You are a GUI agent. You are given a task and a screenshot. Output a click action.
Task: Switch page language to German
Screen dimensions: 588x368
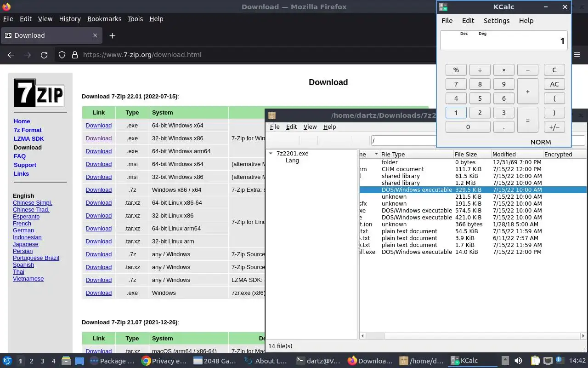(23, 230)
